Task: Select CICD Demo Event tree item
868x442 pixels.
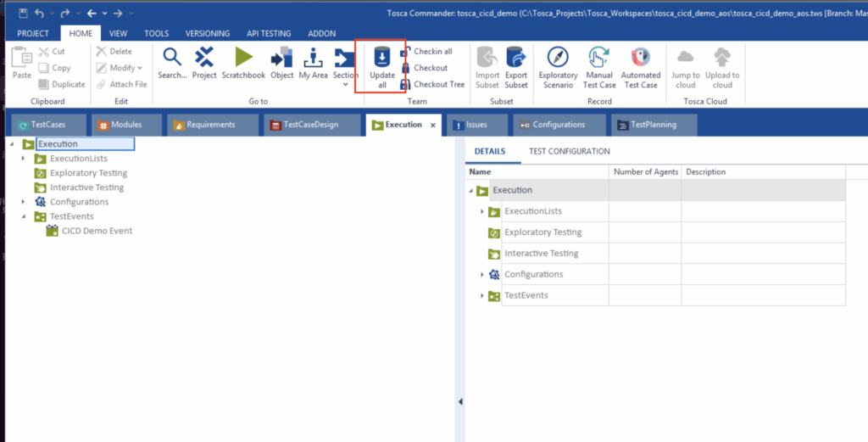Action: (97, 231)
